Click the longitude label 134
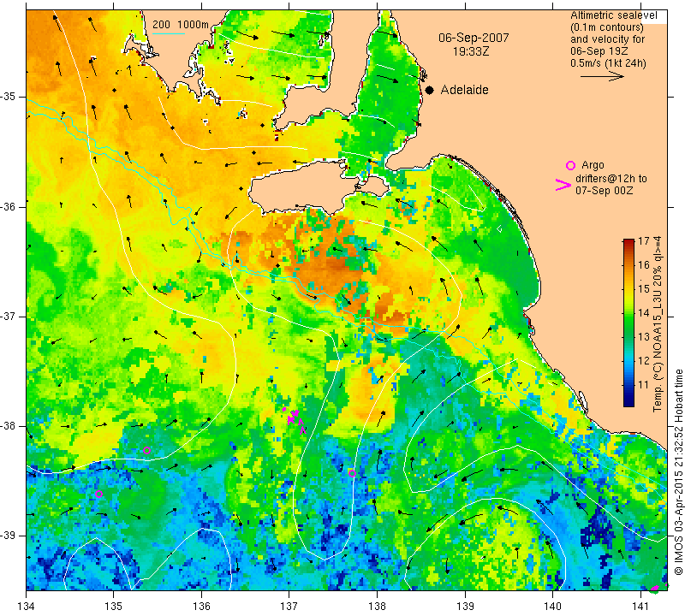Screen dimensions: 685x616 (x=27, y=607)
